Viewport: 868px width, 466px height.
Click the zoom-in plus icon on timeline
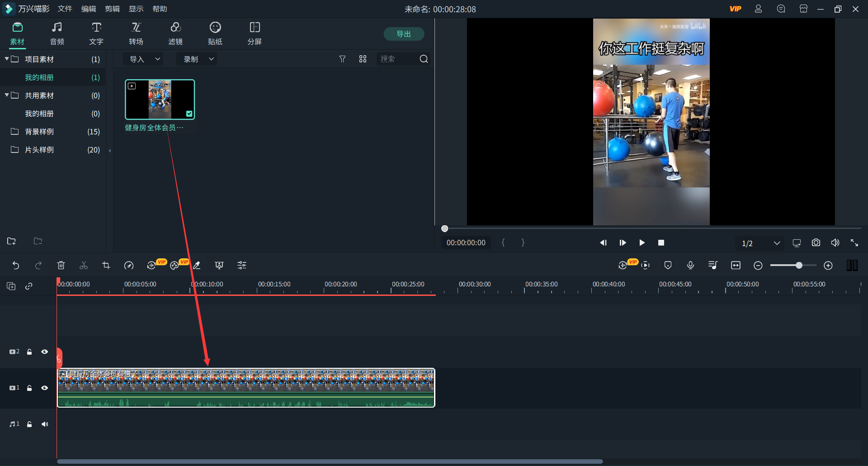click(828, 266)
